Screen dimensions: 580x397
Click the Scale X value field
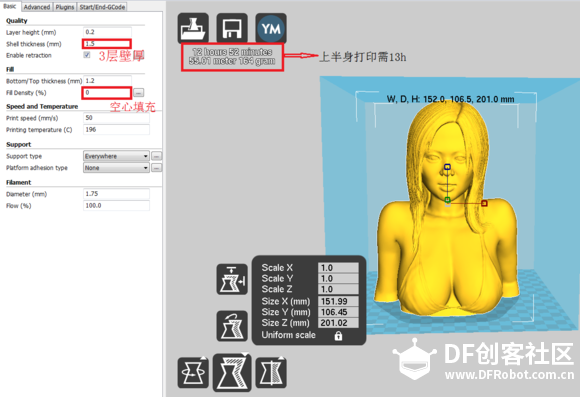click(338, 268)
